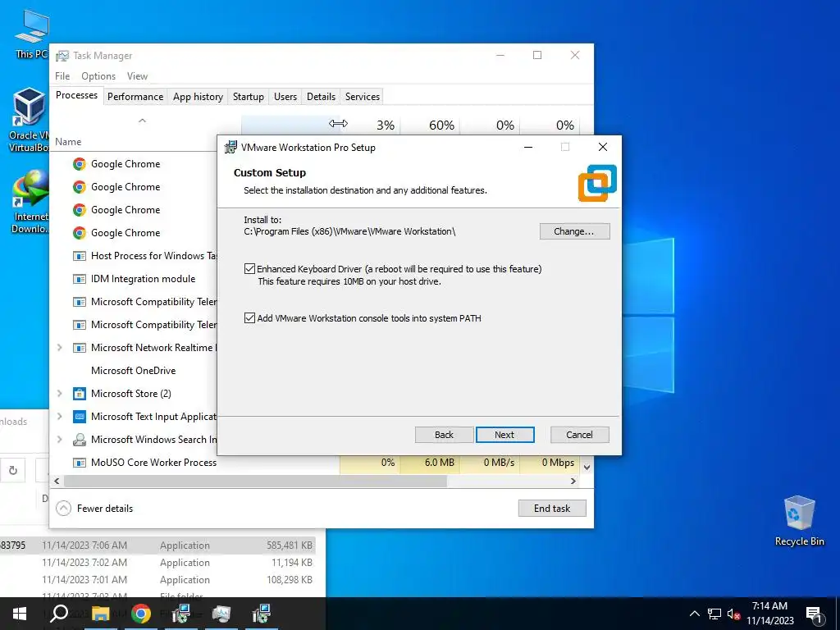Image resolution: width=840 pixels, height=630 pixels.
Task: Expand the Microsoft Network Realtime process group
Action: pyautogui.click(x=60, y=348)
